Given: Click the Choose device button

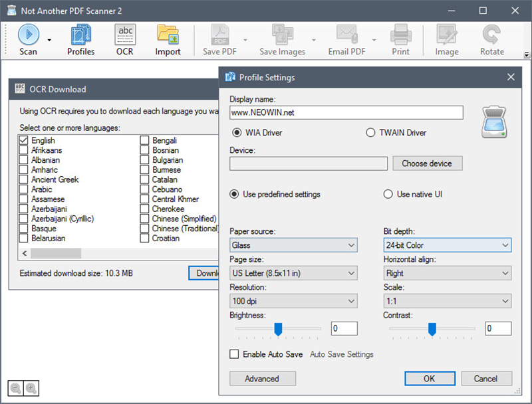Looking at the screenshot, I should tap(427, 163).
